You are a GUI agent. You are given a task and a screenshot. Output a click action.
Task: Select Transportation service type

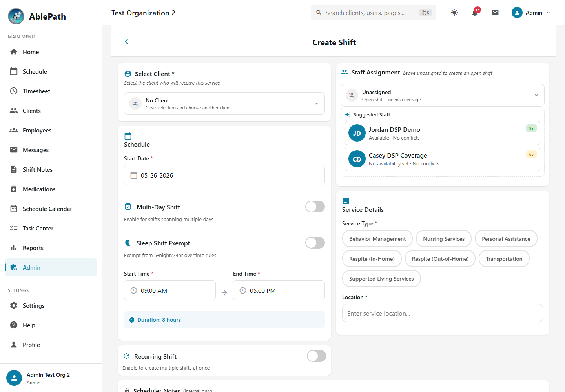click(504, 259)
